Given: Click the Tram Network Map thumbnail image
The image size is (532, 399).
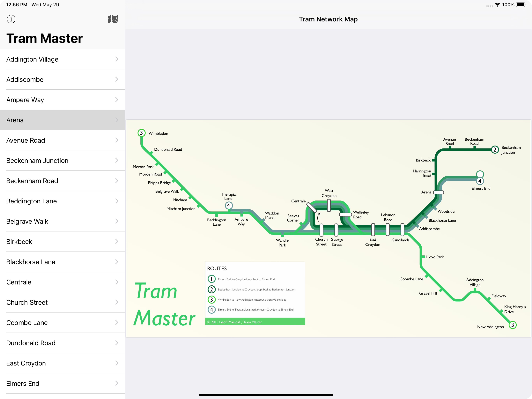Looking at the screenshot, I should coord(328,228).
